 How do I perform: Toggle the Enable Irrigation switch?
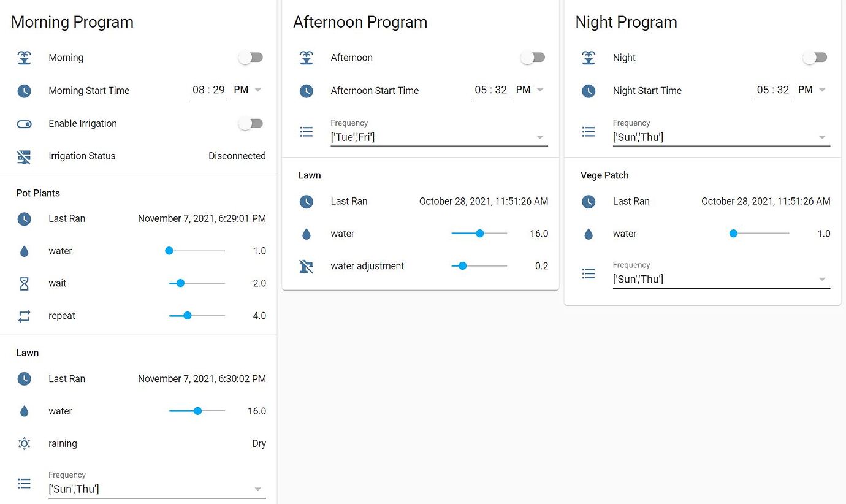250,123
